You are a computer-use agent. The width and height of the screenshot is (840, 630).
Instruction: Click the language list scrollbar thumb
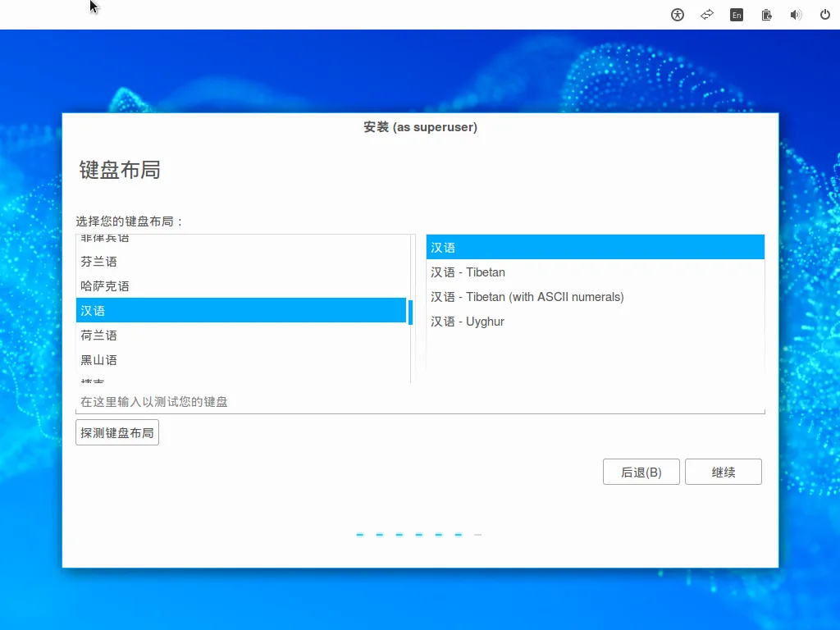410,312
